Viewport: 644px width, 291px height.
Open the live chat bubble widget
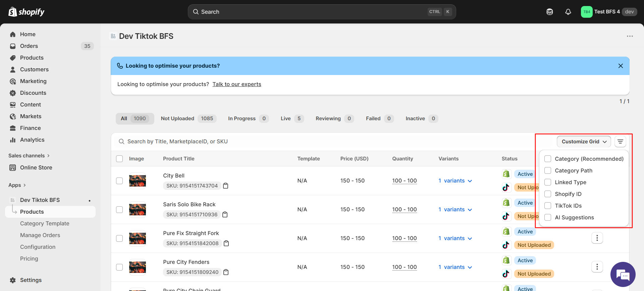pyautogui.click(x=623, y=274)
